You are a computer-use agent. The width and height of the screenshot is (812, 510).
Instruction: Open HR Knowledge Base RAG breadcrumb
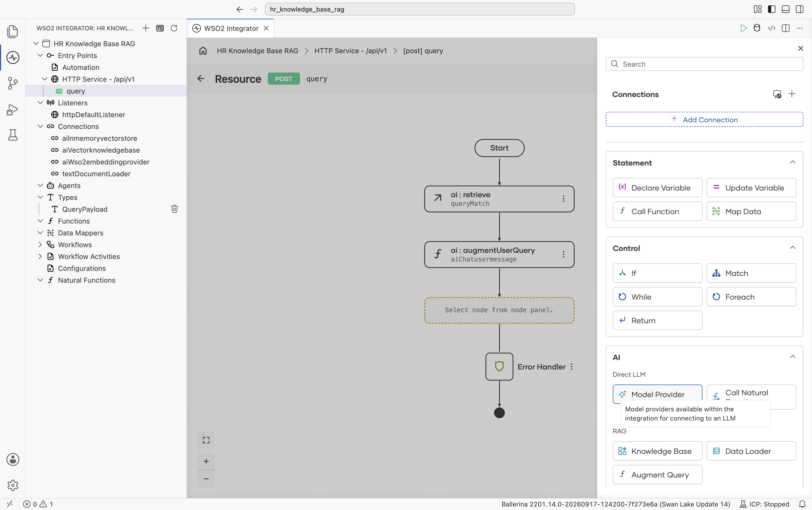(258, 51)
